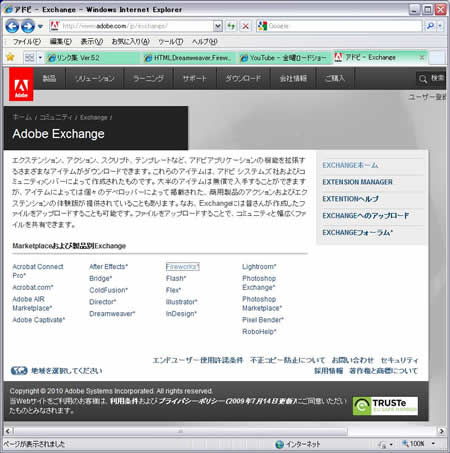
Task: Open the 編集(E) menu
Action: 61,42
